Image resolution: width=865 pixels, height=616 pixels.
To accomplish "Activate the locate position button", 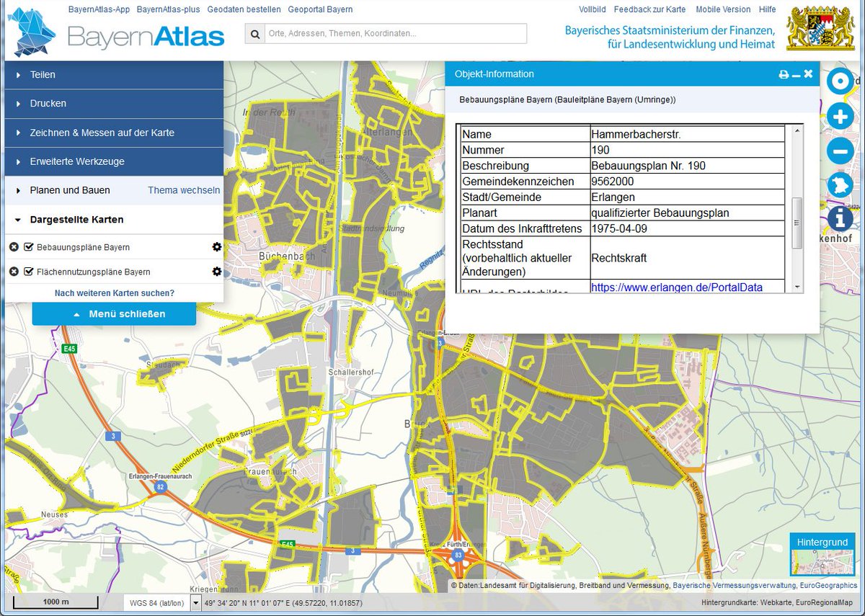I will [840, 81].
